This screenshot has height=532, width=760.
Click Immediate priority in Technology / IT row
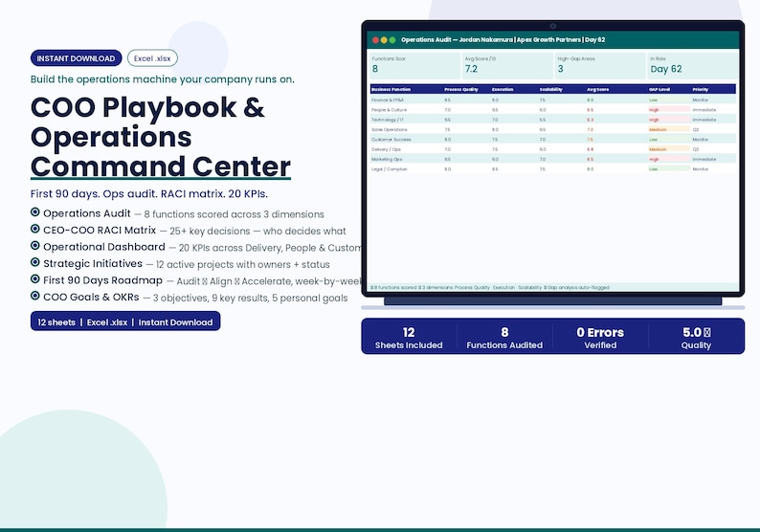coord(704,120)
